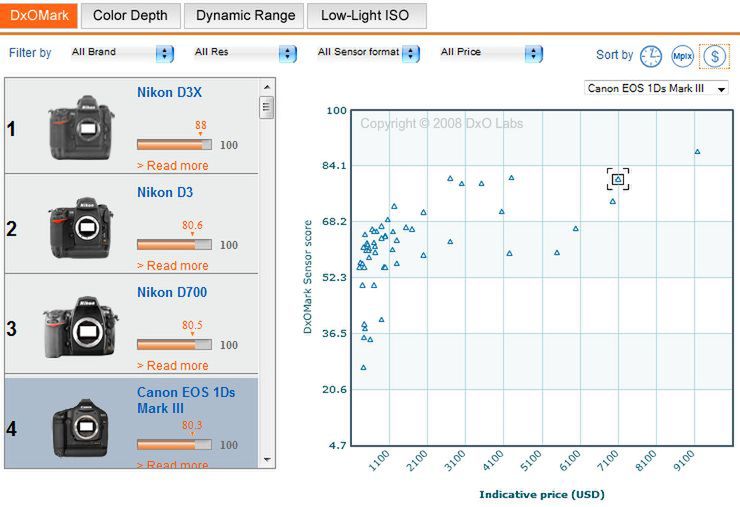Sort cameras by price dollar icon
This screenshot has width=740, height=507.
(x=715, y=57)
